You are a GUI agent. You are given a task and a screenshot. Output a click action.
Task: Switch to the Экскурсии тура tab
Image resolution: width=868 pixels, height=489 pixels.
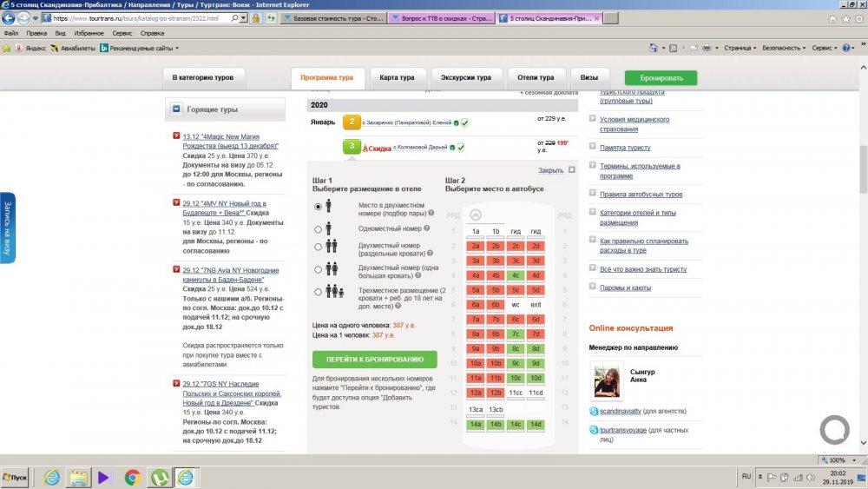[465, 77]
